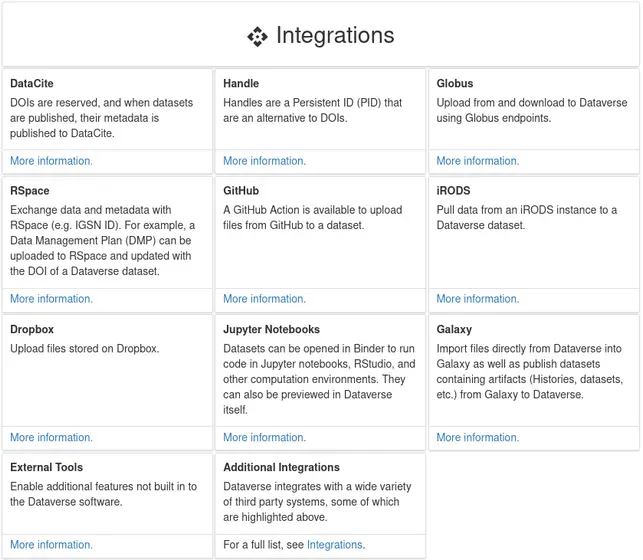
Task: Open More information link under Dropbox
Action: 51,437
